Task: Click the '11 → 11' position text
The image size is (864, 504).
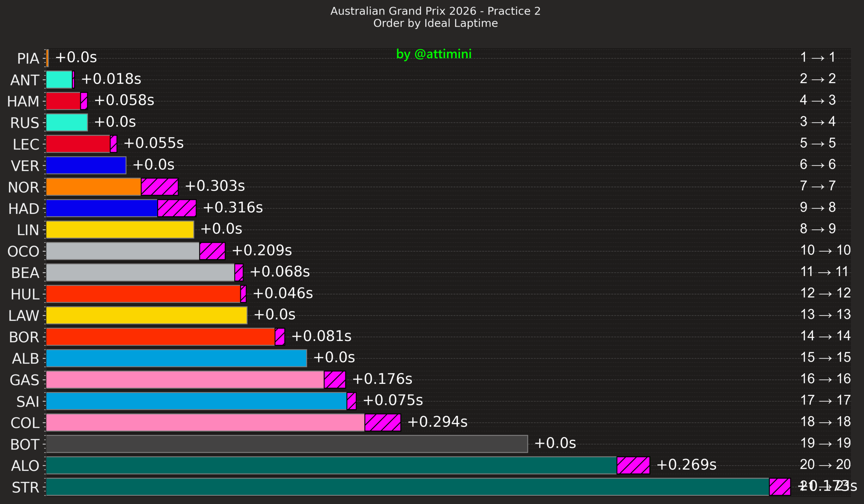Action: [824, 272]
